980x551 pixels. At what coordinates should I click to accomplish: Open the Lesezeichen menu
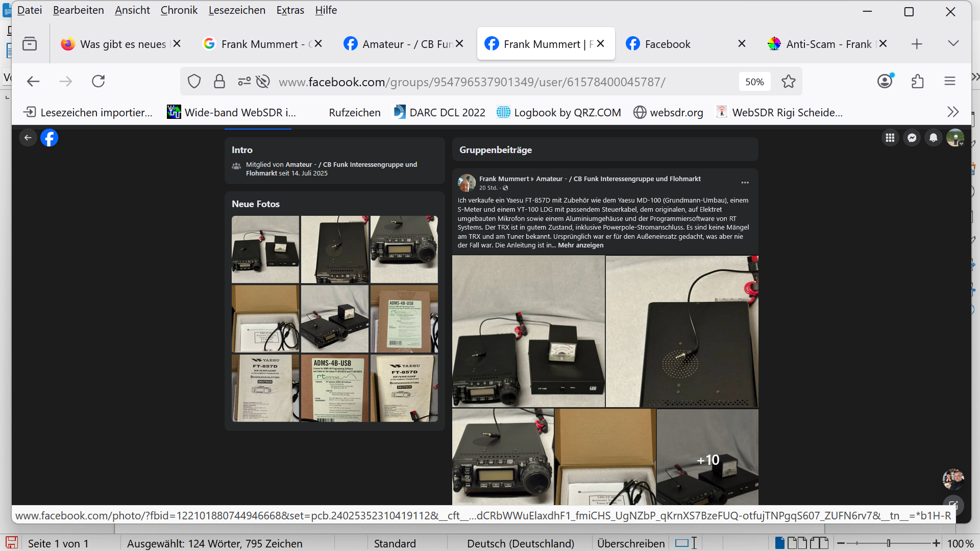point(237,10)
